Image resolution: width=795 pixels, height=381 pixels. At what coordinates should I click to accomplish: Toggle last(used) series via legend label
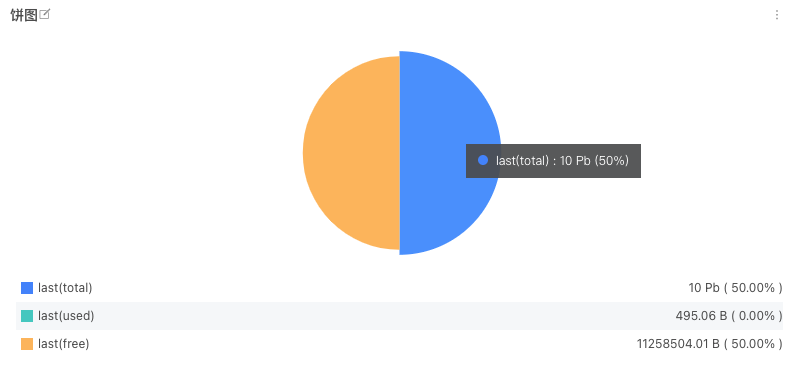click(66, 316)
